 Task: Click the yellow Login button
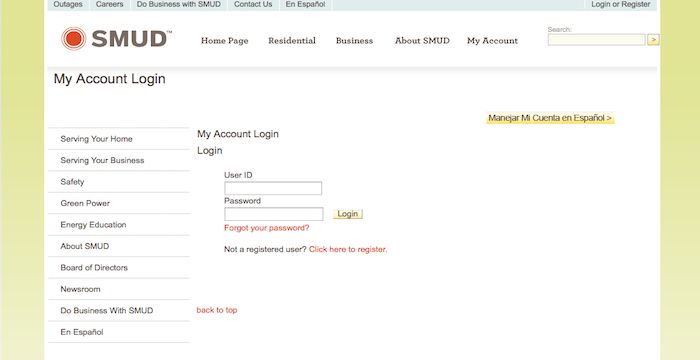pyautogui.click(x=348, y=214)
